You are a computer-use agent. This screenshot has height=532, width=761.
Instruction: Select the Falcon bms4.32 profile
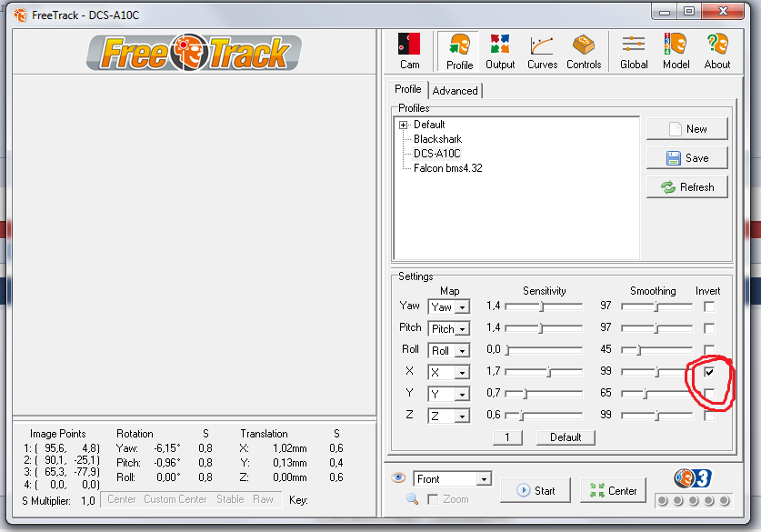(448, 168)
